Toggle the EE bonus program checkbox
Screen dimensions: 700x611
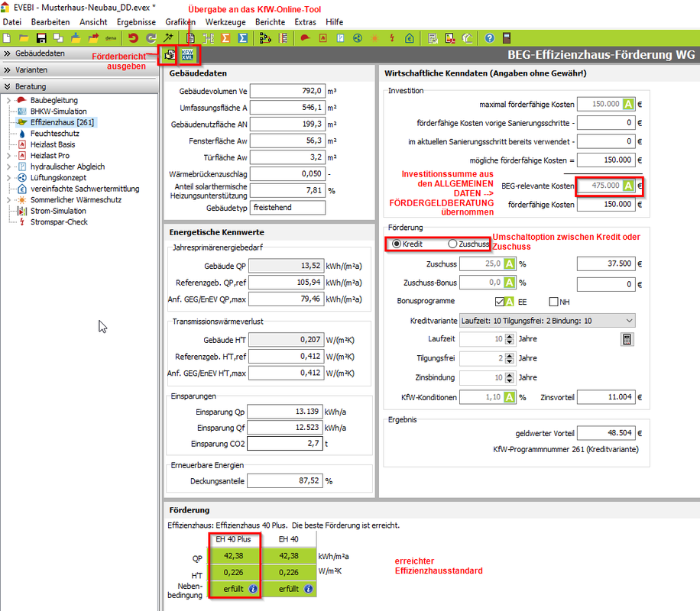[499, 302]
